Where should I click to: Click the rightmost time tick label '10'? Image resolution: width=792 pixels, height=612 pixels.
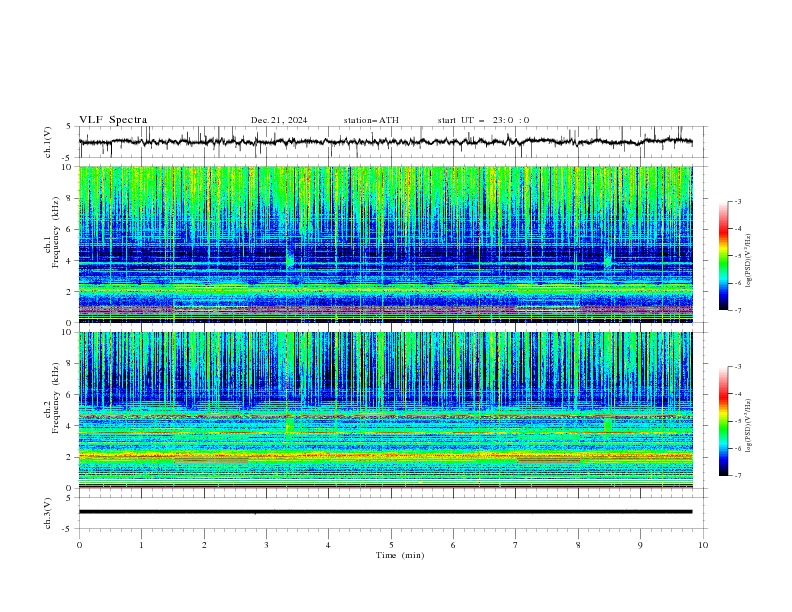coord(703,545)
